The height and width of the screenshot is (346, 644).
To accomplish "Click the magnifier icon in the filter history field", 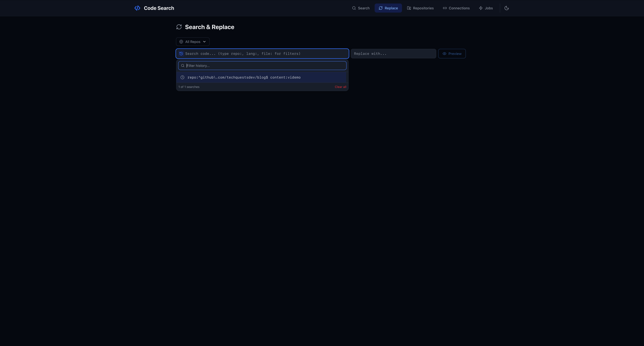I will (183, 65).
